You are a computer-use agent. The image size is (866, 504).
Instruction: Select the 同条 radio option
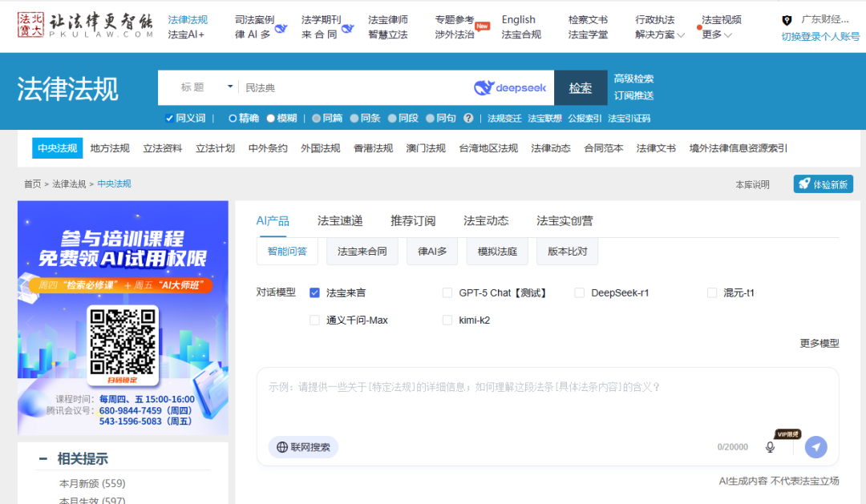tap(354, 118)
